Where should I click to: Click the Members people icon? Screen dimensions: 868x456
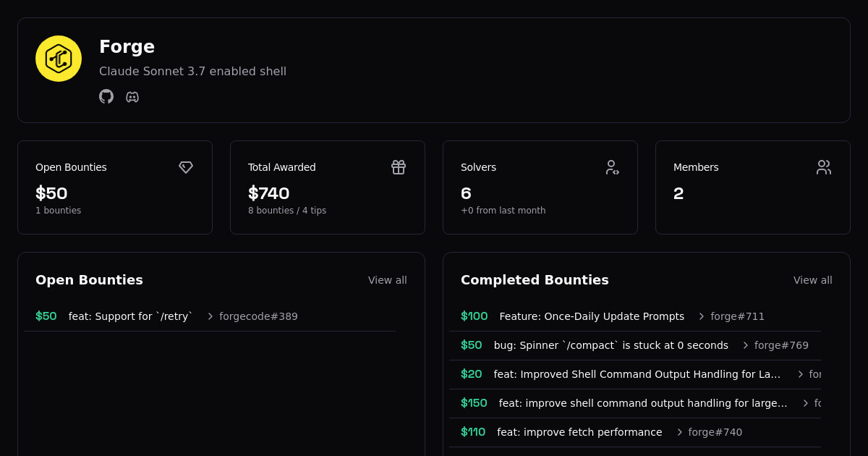click(824, 167)
